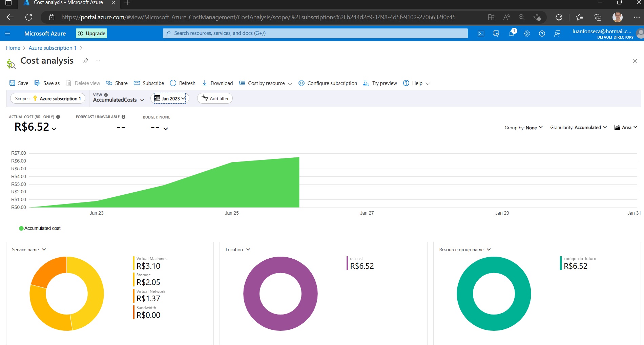Screen dimensions: 644x345
Task: Open Granularity Accumulated dropdown
Action: pos(579,127)
